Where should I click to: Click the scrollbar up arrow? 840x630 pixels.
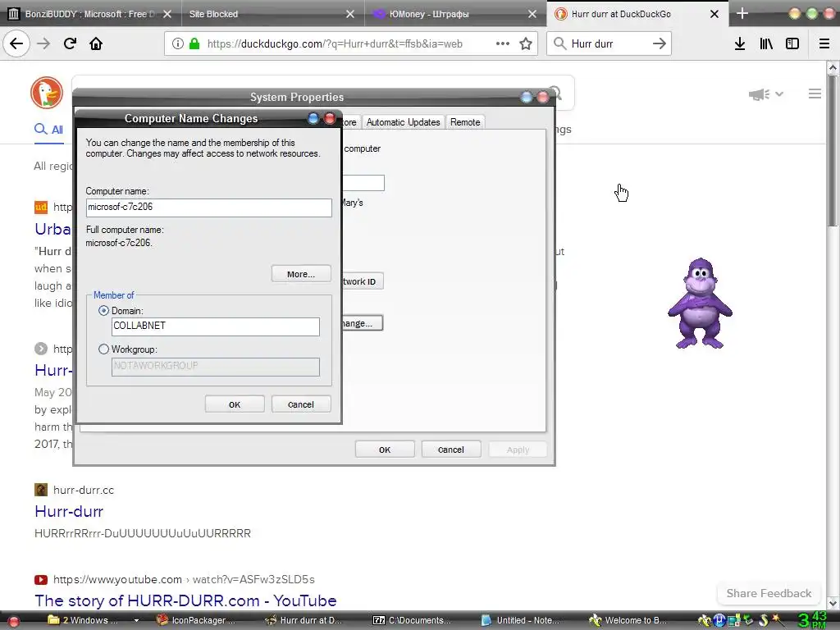coord(833,67)
